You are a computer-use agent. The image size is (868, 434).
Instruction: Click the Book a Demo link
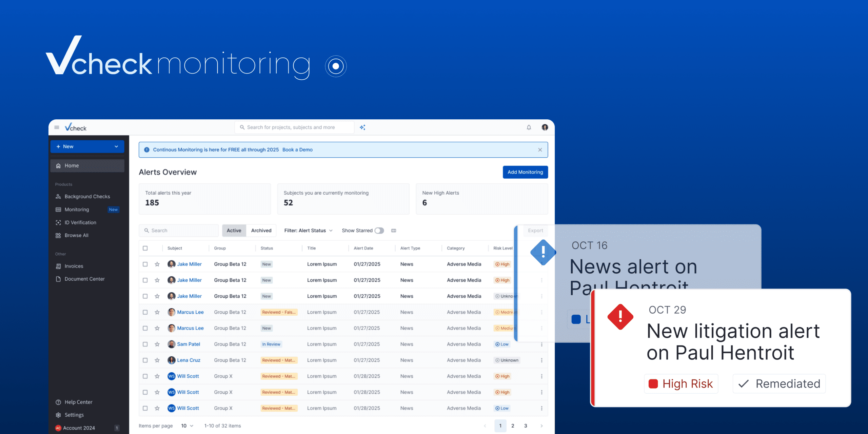(x=297, y=150)
